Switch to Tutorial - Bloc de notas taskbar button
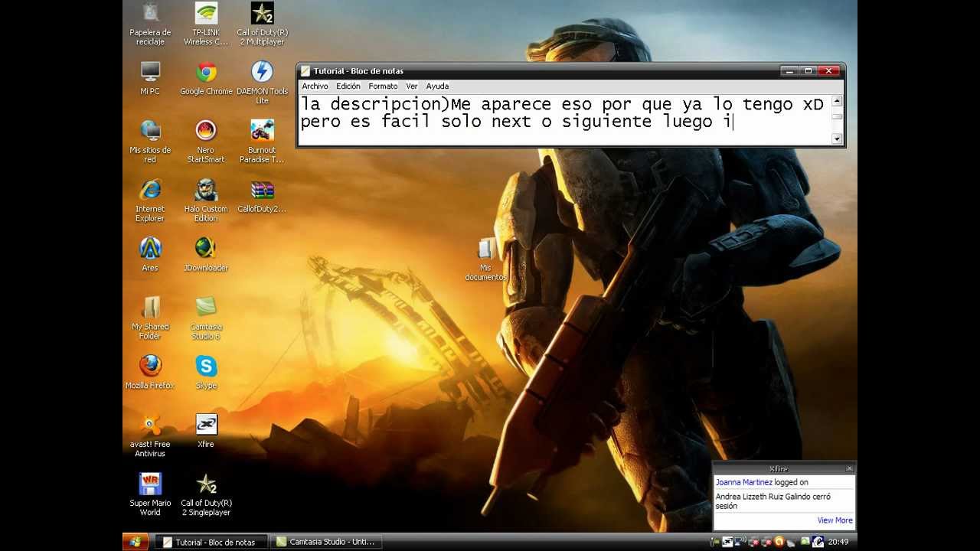Image resolution: width=980 pixels, height=551 pixels. pyautogui.click(x=212, y=542)
